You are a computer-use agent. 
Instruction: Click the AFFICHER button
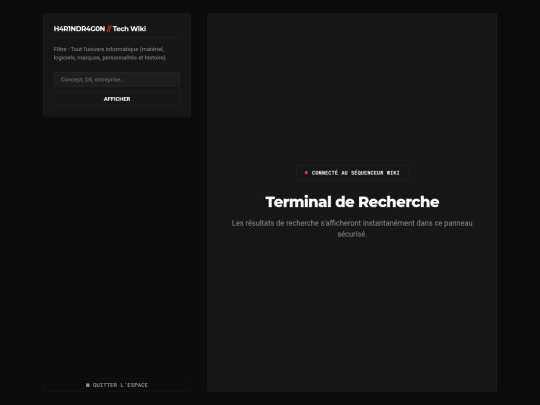(x=117, y=99)
